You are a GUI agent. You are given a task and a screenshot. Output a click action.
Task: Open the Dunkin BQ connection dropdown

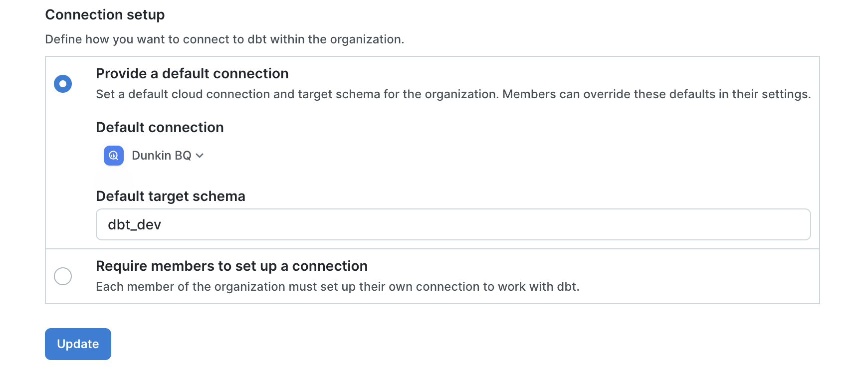tap(162, 156)
